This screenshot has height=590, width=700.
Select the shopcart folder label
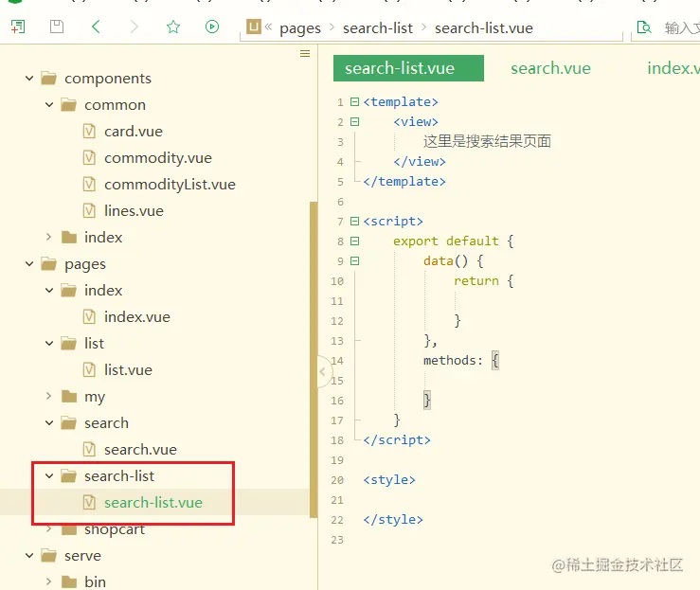point(115,529)
